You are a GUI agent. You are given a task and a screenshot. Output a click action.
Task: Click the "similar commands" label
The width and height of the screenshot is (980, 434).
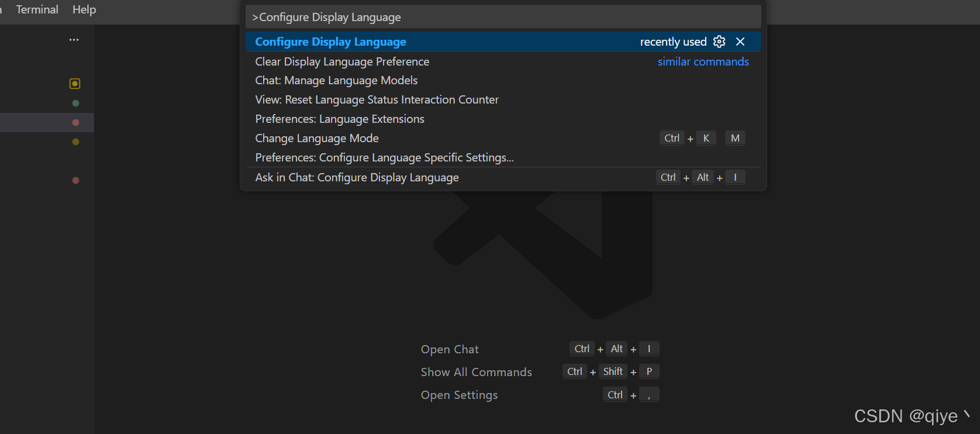(703, 61)
